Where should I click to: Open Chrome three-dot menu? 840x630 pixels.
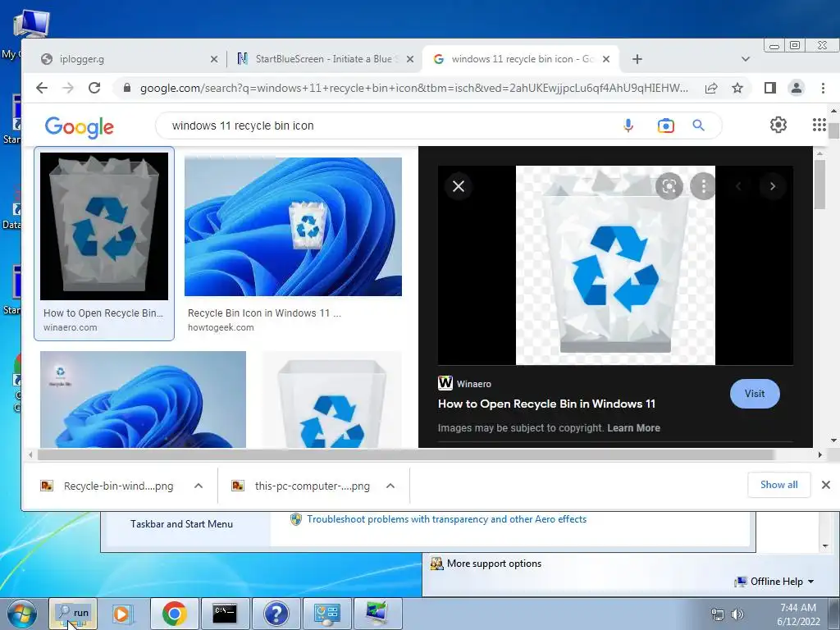pos(823,88)
